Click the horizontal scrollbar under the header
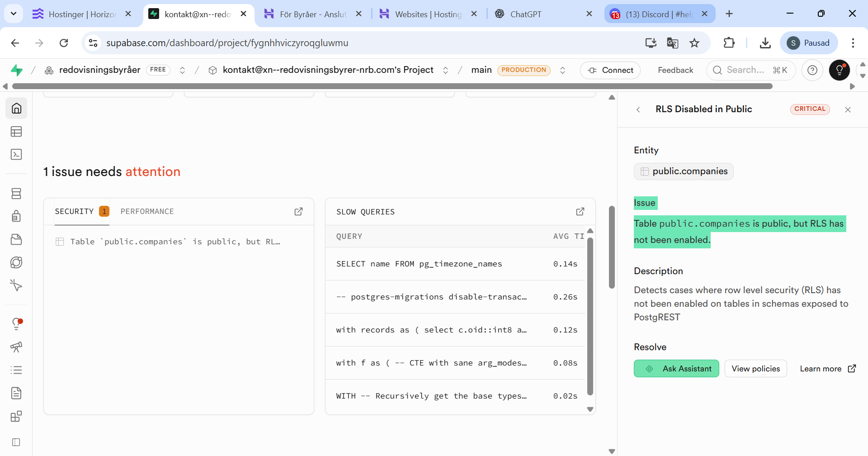The height and width of the screenshot is (456, 868). pos(392,86)
